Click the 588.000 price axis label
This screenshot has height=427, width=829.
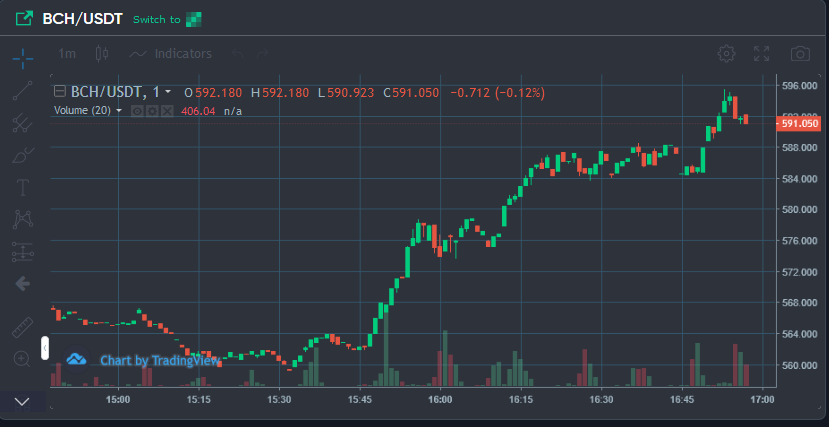coord(802,147)
